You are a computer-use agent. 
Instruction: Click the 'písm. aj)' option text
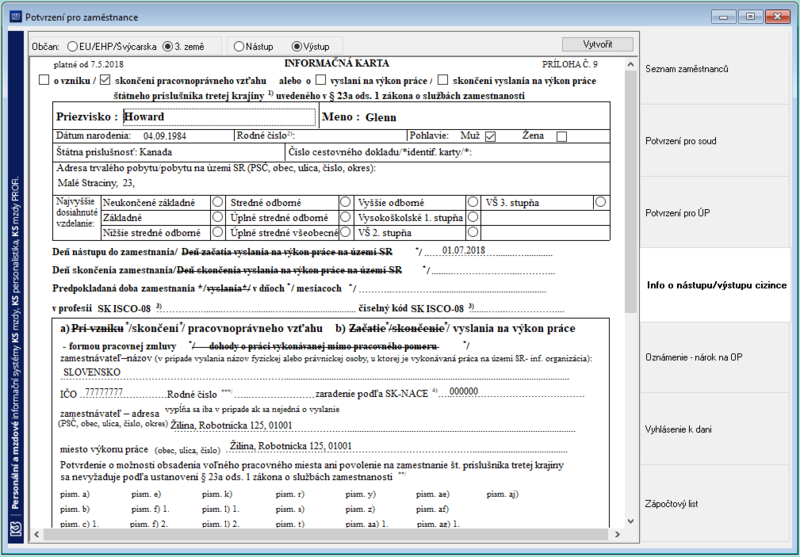[503, 494]
